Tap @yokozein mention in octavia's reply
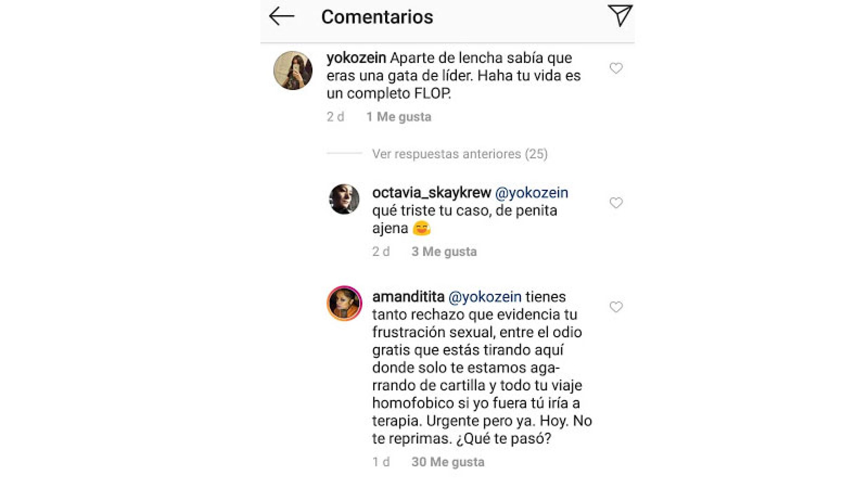The image size is (868, 488). pos(531,192)
